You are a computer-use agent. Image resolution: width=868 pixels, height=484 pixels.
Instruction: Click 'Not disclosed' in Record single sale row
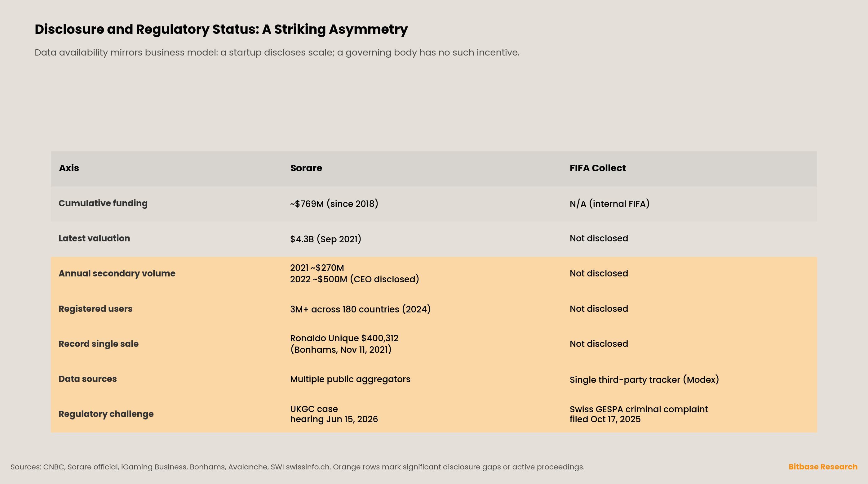(x=598, y=344)
